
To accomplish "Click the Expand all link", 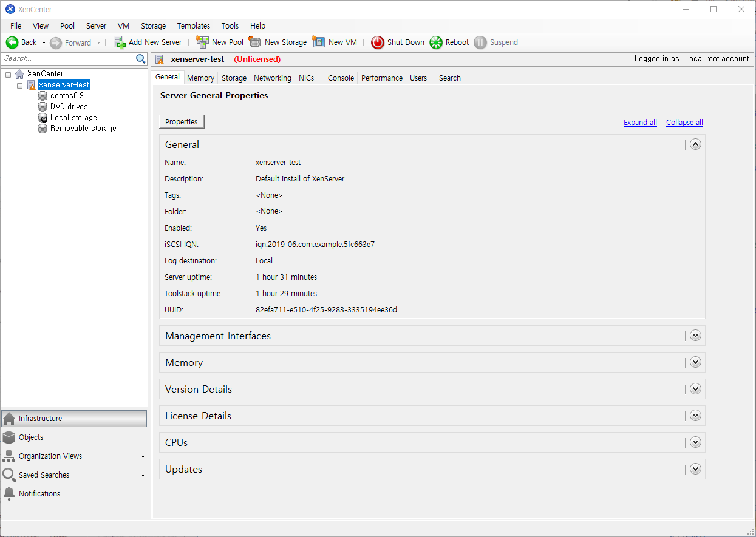I will [x=640, y=123].
